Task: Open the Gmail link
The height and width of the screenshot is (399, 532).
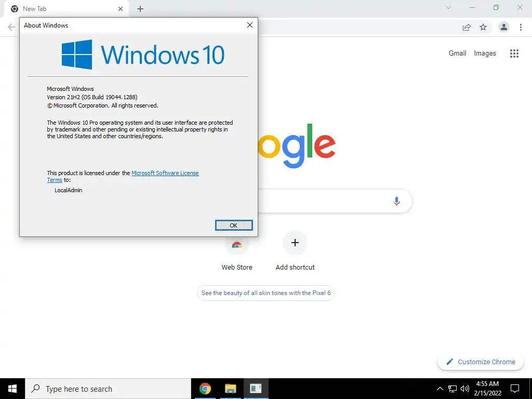Action: click(x=457, y=54)
